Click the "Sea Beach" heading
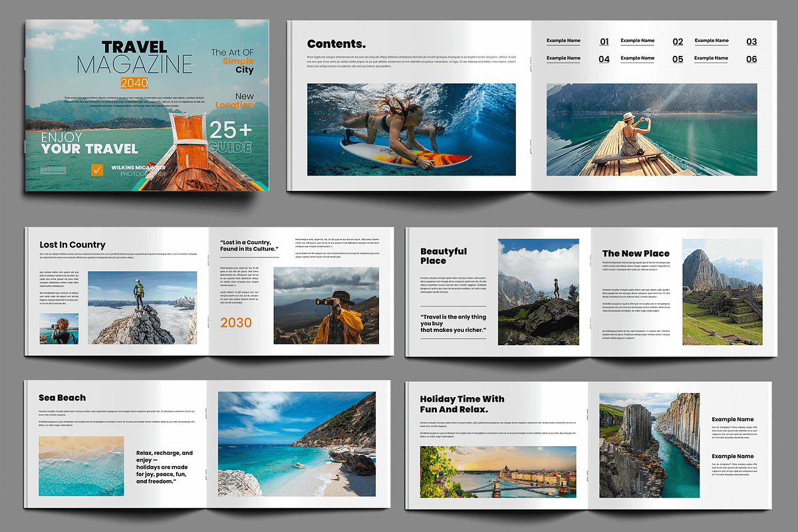The image size is (798, 532). [62, 398]
